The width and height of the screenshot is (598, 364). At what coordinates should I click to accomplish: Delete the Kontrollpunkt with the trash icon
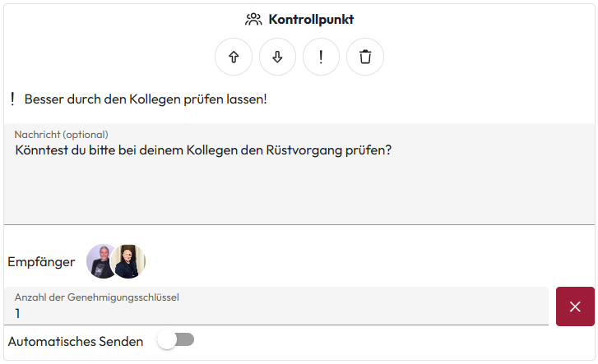pyautogui.click(x=365, y=57)
